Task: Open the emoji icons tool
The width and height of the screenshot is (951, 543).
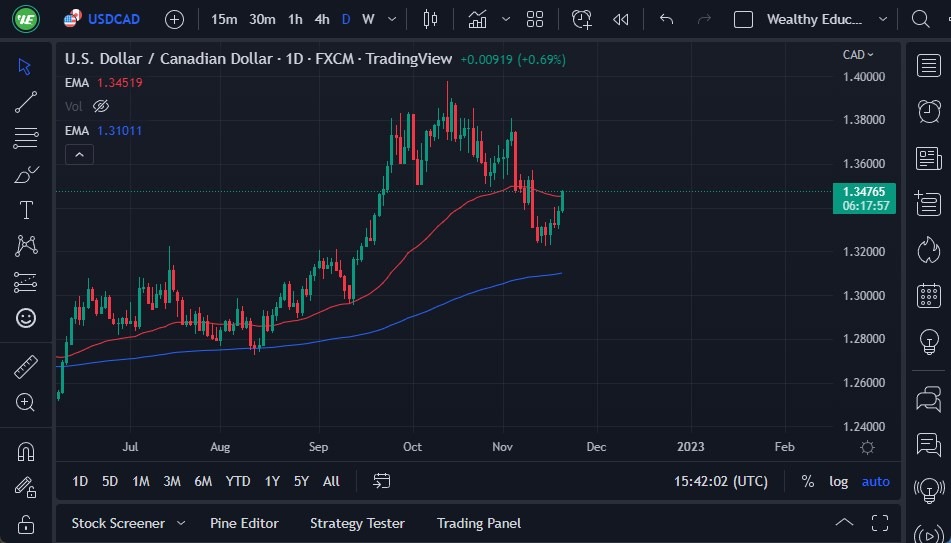Action: point(26,318)
